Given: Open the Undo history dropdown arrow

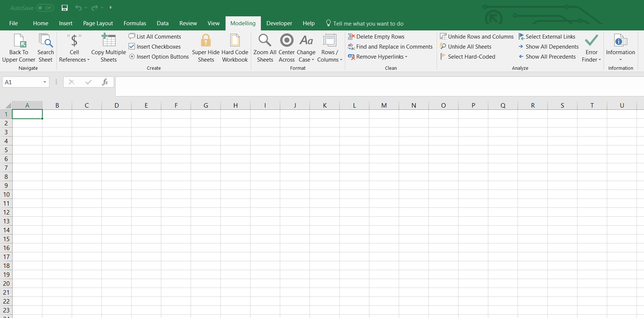Looking at the screenshot, I should (86, 8).
